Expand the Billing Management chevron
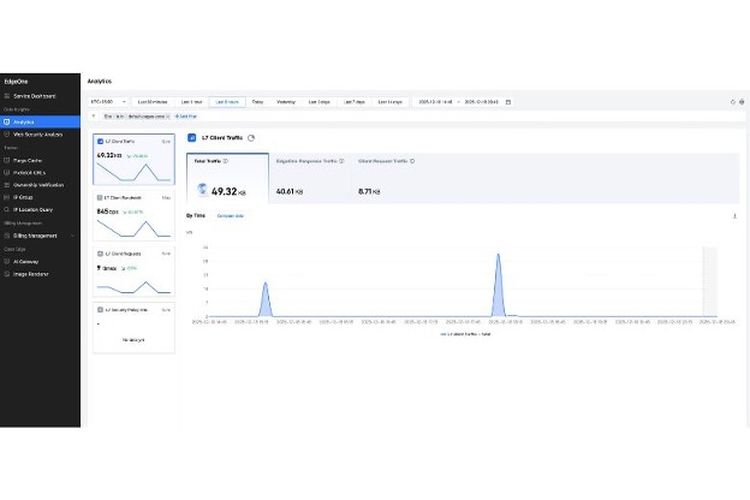 (x=73, y=236)
